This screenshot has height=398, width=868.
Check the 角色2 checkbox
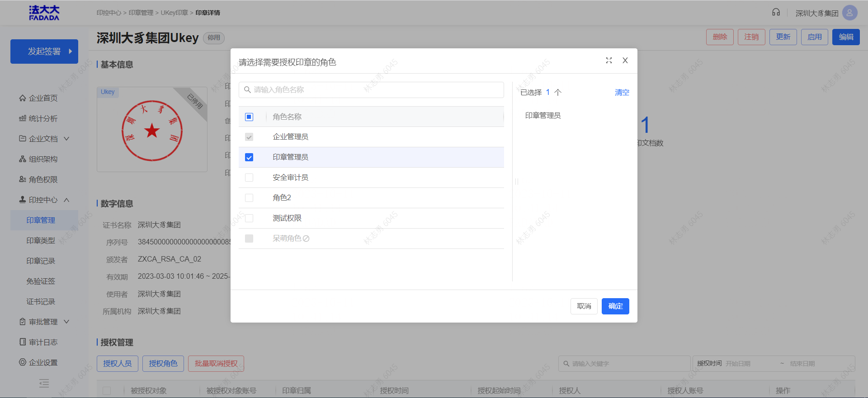coord(249,198)
